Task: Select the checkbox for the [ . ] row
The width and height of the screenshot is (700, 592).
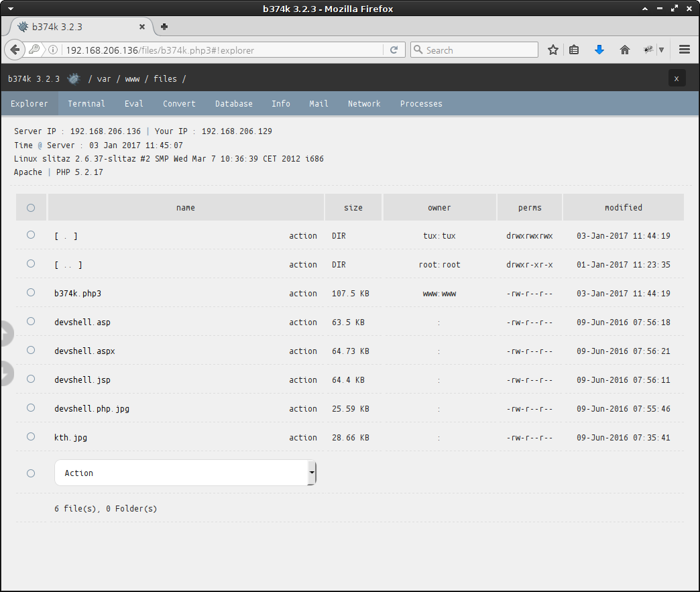Action: click(x=31, y=235)
